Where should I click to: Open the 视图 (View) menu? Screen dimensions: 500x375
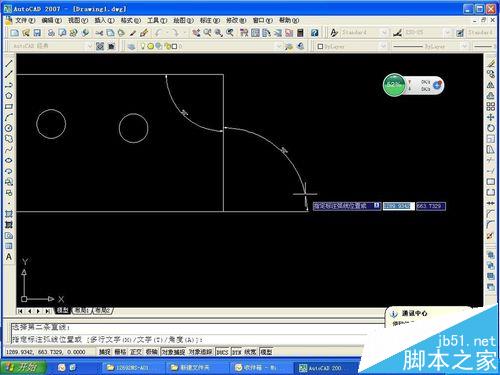tap(78, 20)
